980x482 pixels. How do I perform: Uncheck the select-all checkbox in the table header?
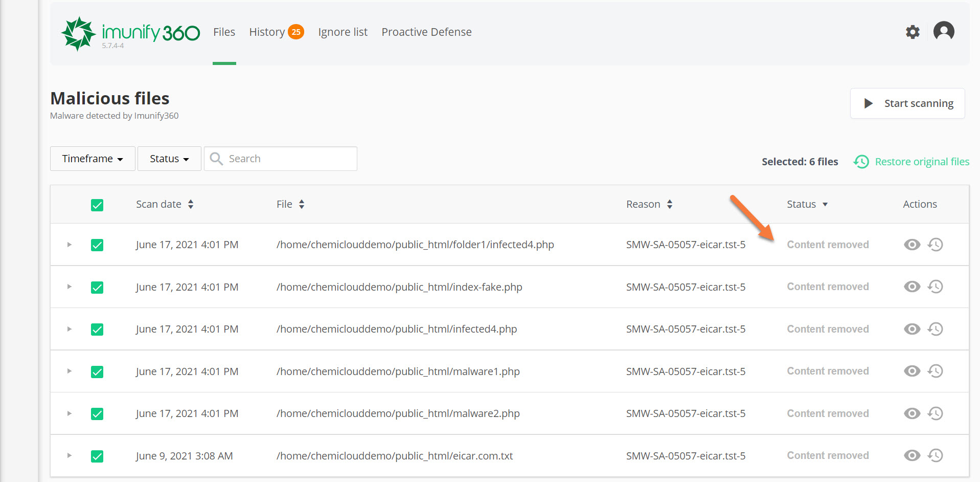click(97, 205)
